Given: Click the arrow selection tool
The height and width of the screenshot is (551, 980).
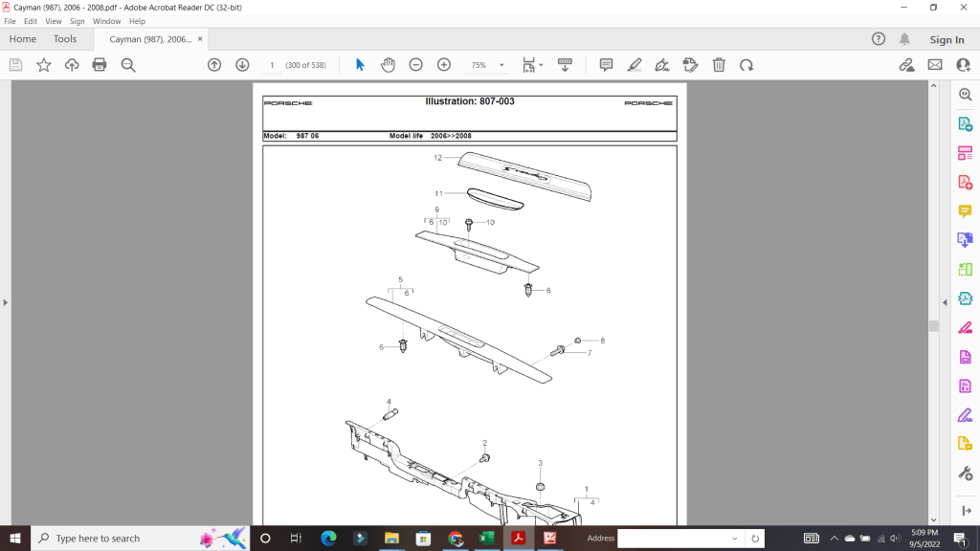Looking at the screenshot, I should [360, 65].
